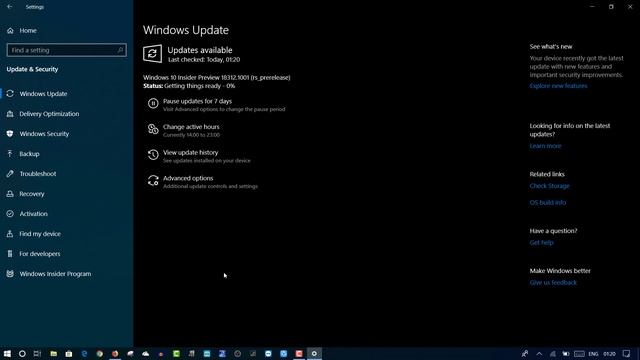Click the search magnifier icon
Viewport: 640px width, 360px height.
tap(120, 50)
